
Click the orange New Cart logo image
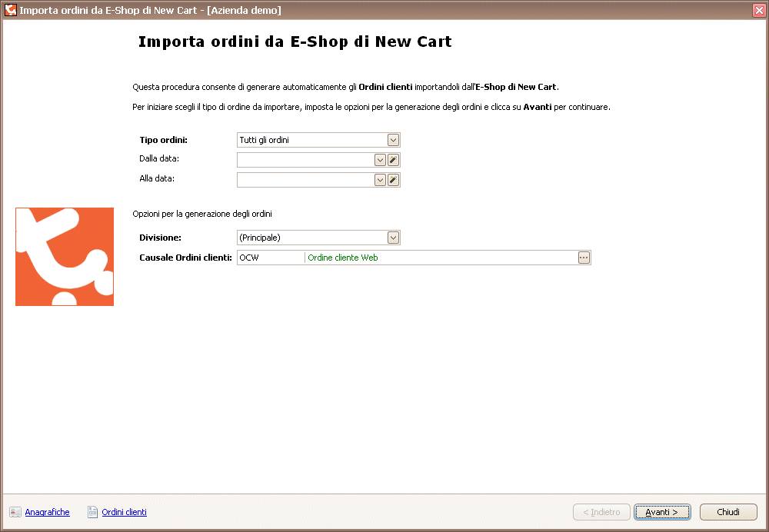click(x=65, y=257)
